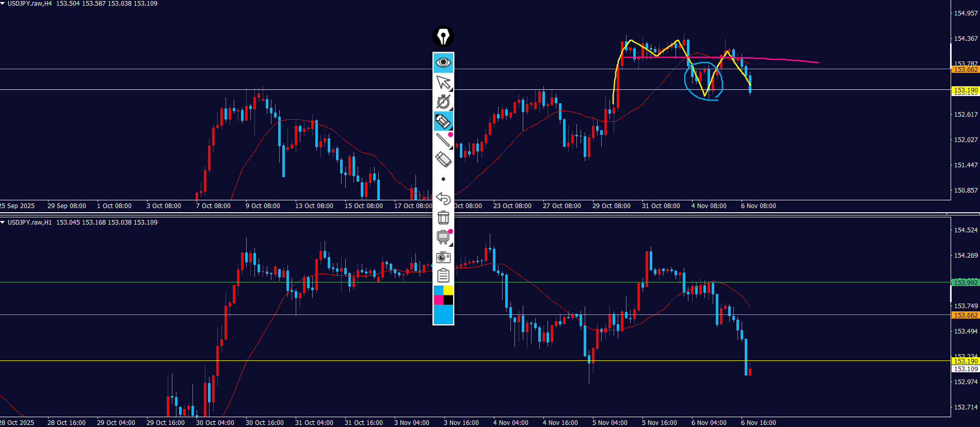Image resolution: width=980 pixels, height=427 pixels.
Task: Toggle ink visibility with the eye icon
Action: pyautogui.click(x=443, y=62)
